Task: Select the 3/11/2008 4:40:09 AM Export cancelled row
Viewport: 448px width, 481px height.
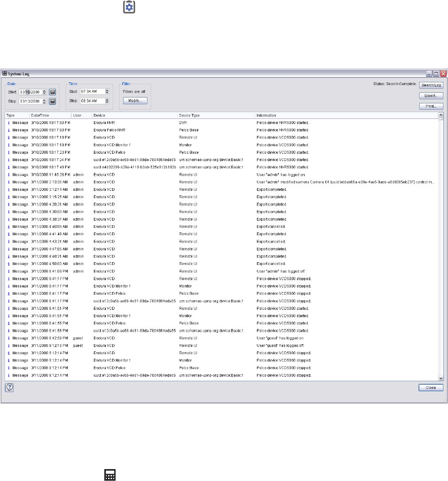Action: [x=222, y=227]
